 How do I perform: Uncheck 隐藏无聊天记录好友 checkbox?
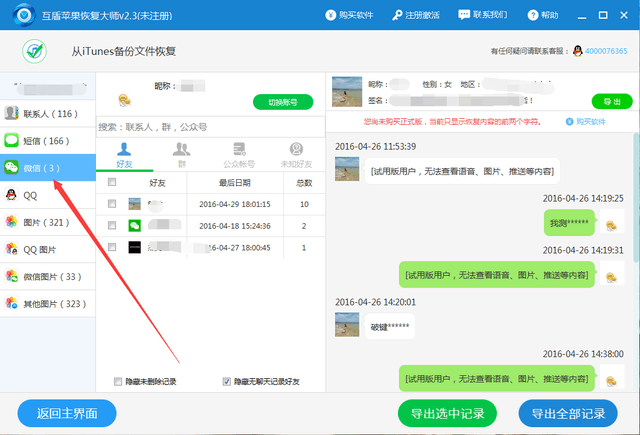point(227,382)
